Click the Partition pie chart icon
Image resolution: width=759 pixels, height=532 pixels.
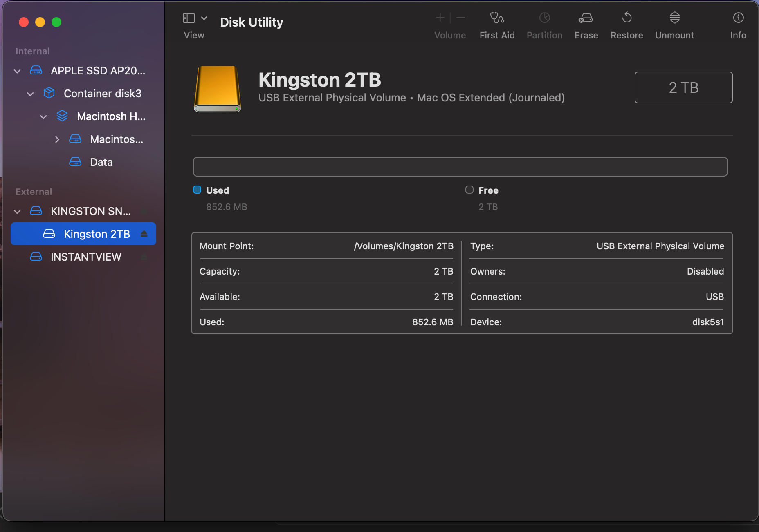pos(544,18)
